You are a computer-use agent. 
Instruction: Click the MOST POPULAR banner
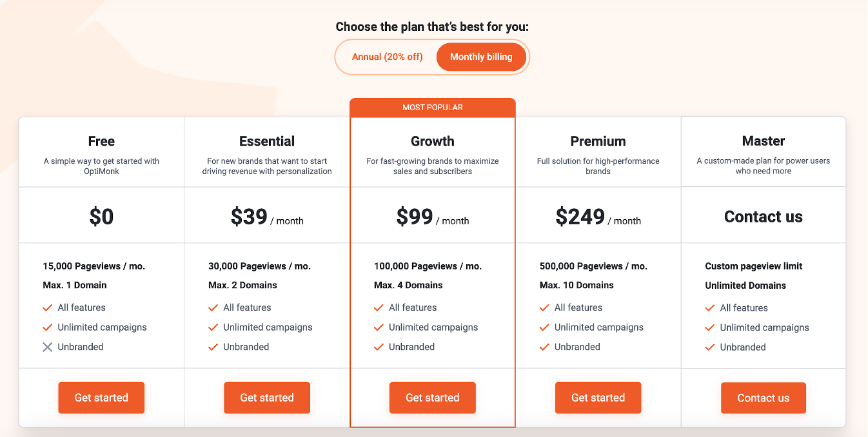pos(432,108)
